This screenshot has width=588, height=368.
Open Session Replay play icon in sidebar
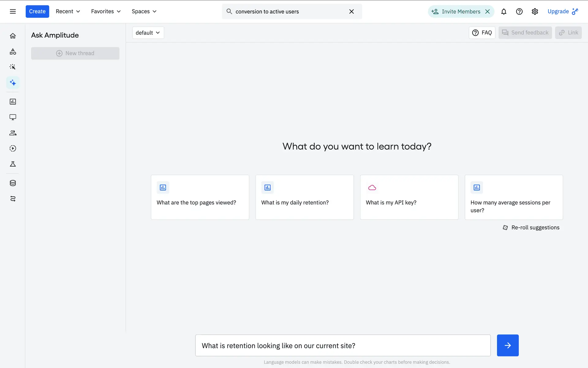[x=13, y=148]
